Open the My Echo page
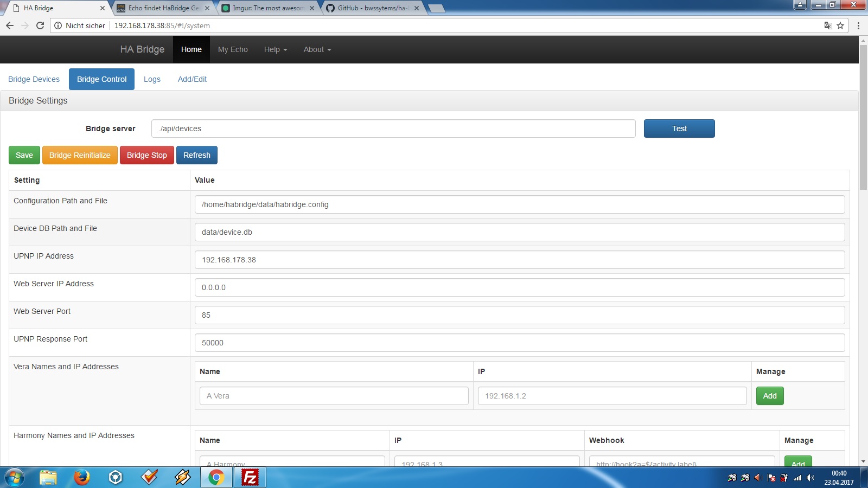 tap(233, 49)
